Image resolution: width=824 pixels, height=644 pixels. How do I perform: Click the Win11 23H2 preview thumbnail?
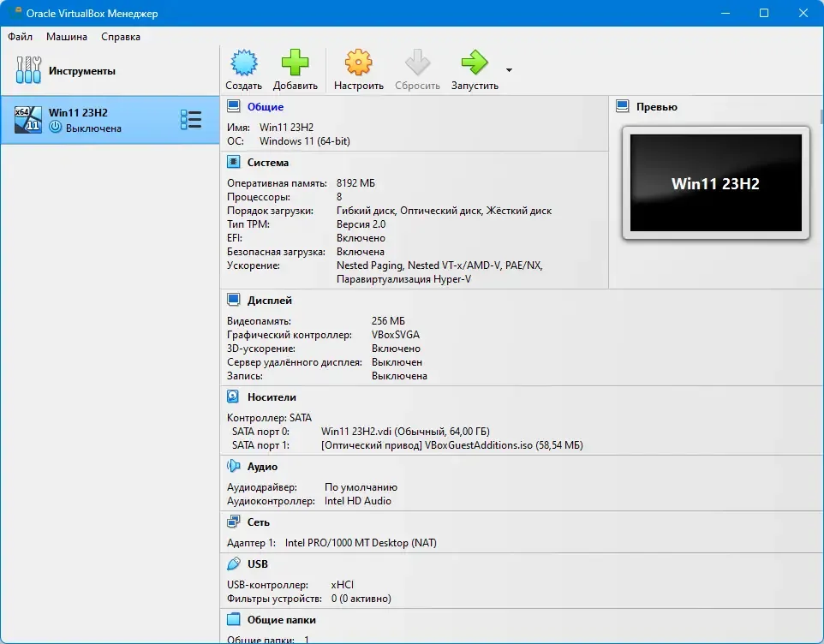point(716,182)
